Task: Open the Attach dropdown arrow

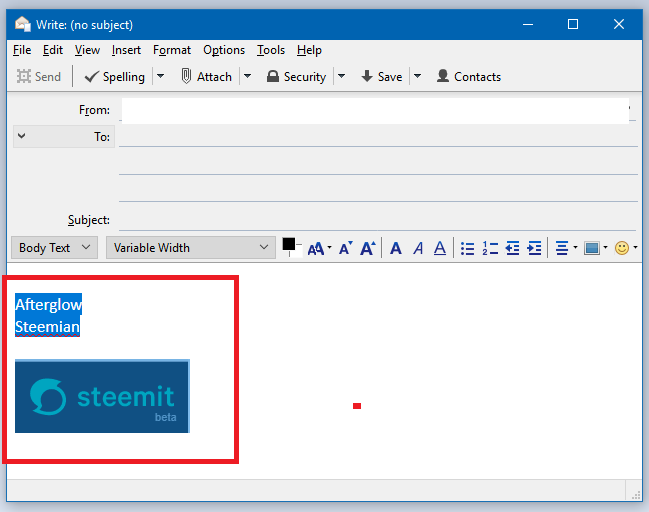Action: 248,77
